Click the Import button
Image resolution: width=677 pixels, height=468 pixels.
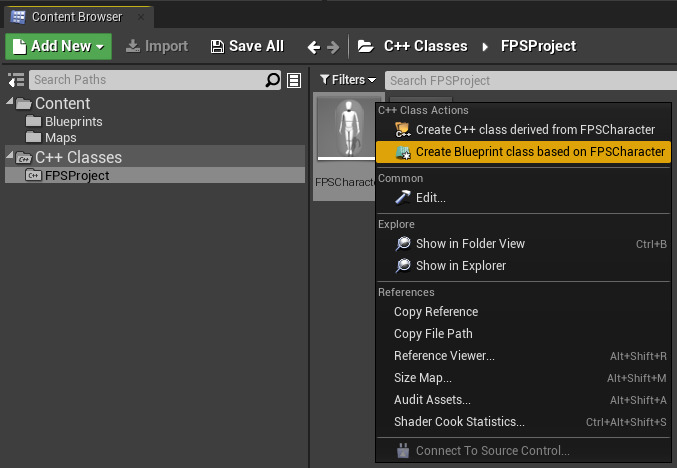click(x=157, y=46)
